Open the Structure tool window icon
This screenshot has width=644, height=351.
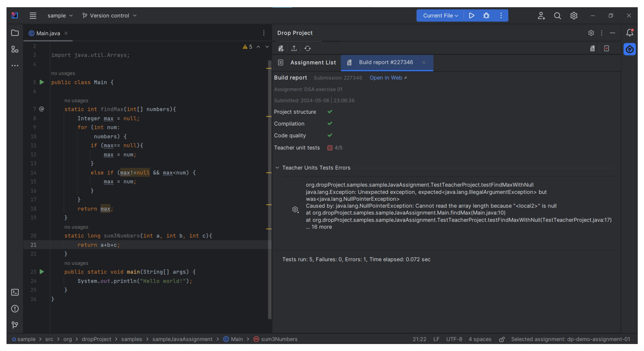(15, 49)
